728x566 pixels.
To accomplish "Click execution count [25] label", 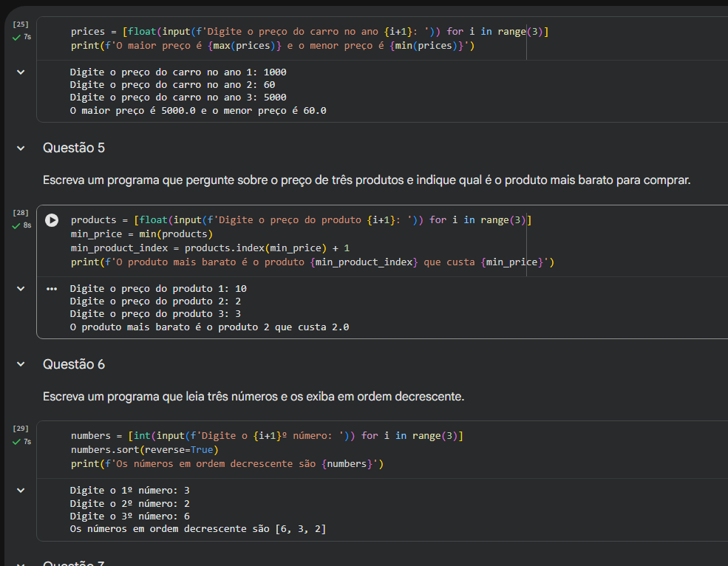I will 21,24.
